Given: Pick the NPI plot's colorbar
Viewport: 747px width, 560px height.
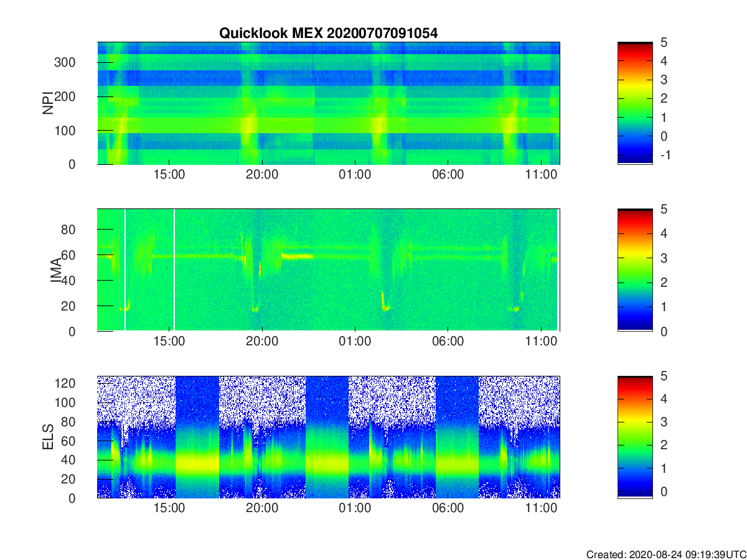Looking at the screenshot, I should point(635,103).
